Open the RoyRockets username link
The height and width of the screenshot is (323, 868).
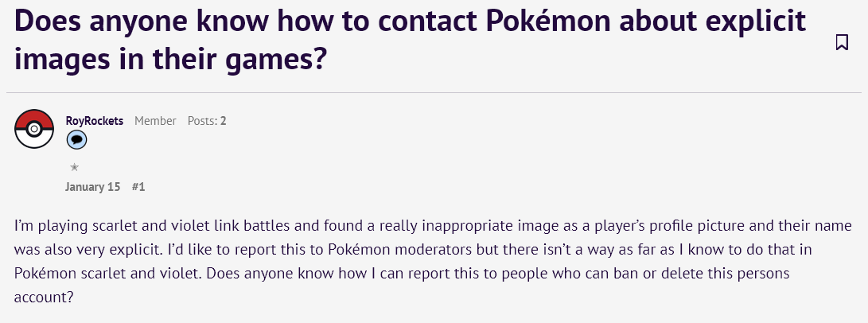[94, 121]
